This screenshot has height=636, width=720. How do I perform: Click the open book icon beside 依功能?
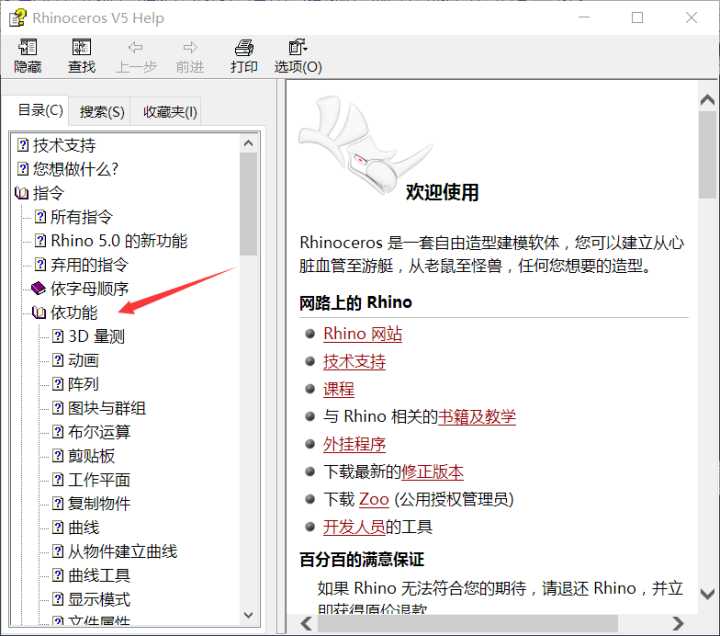point(39,313)
